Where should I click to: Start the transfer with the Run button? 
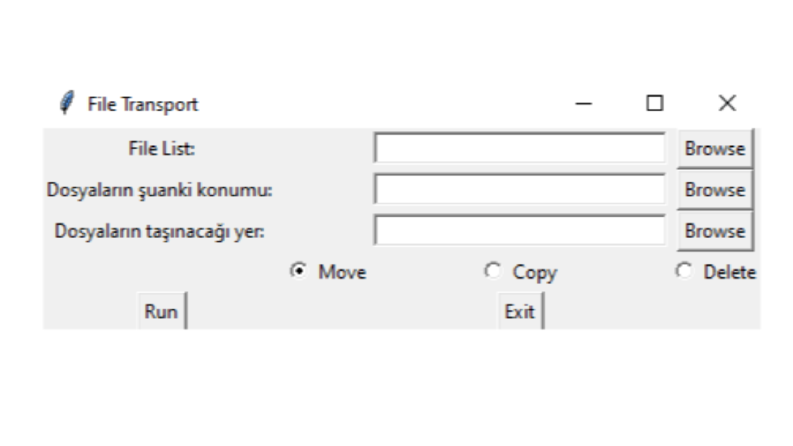(162, 311)
